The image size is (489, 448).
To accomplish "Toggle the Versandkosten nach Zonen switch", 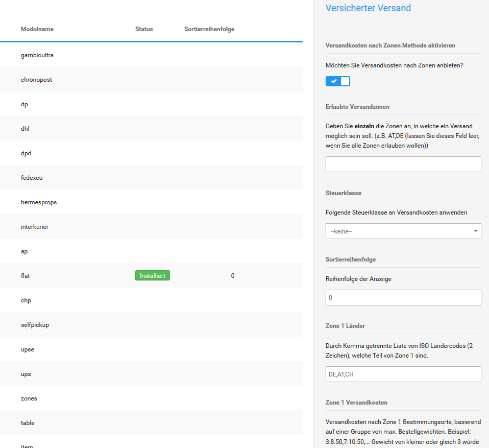I will point(337,81).
